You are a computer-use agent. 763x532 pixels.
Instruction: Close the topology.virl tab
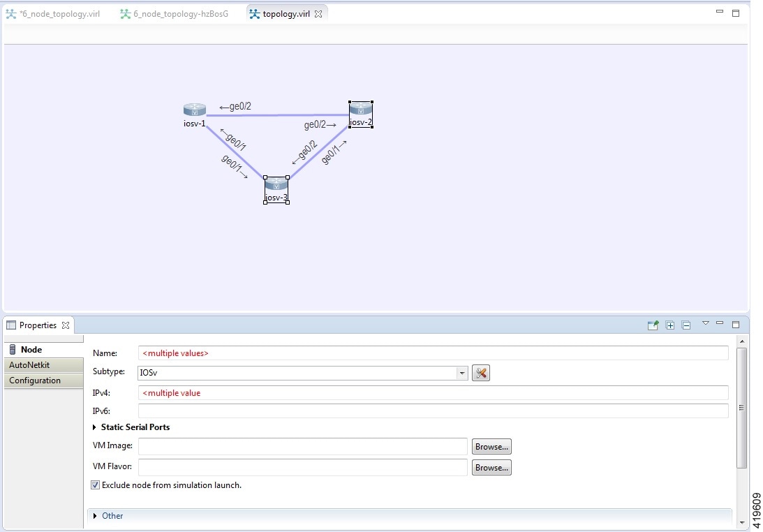click(318, 14)
